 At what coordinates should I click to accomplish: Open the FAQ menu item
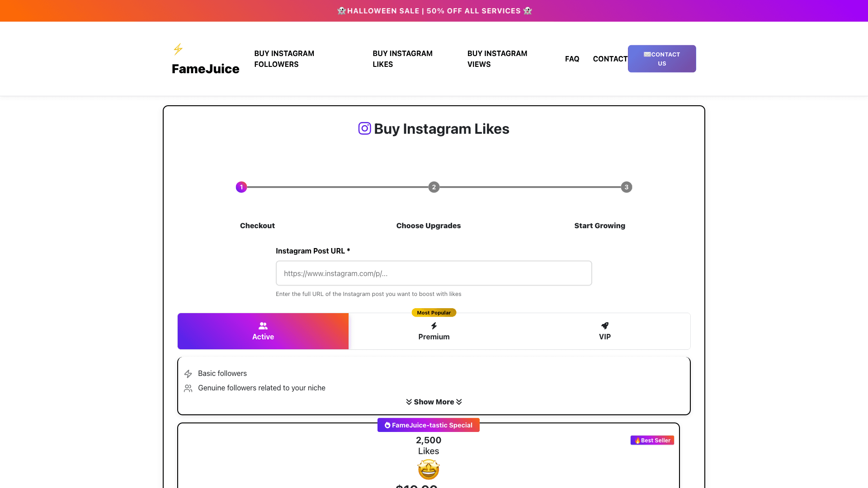(x=572, y=59)
